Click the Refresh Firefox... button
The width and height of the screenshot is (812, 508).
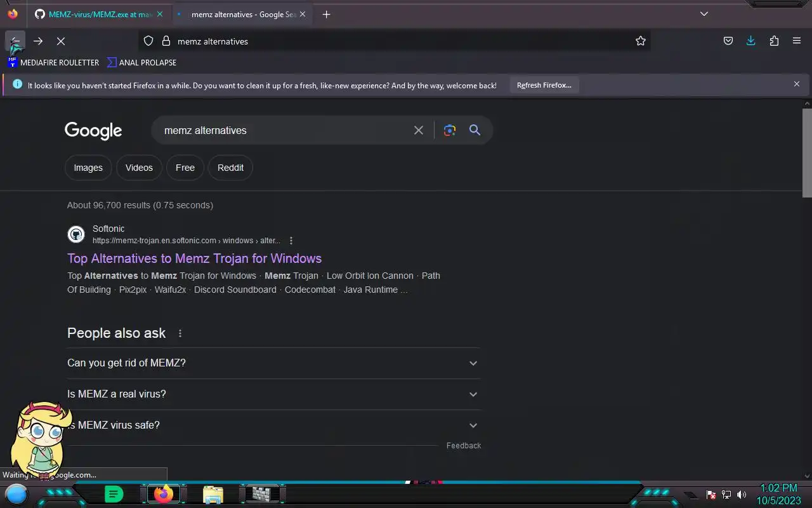(x=544, y=85)
